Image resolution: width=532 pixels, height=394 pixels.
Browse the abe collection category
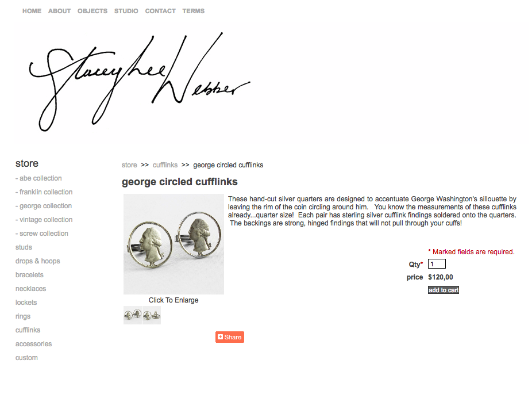click(x=38, y=178)
